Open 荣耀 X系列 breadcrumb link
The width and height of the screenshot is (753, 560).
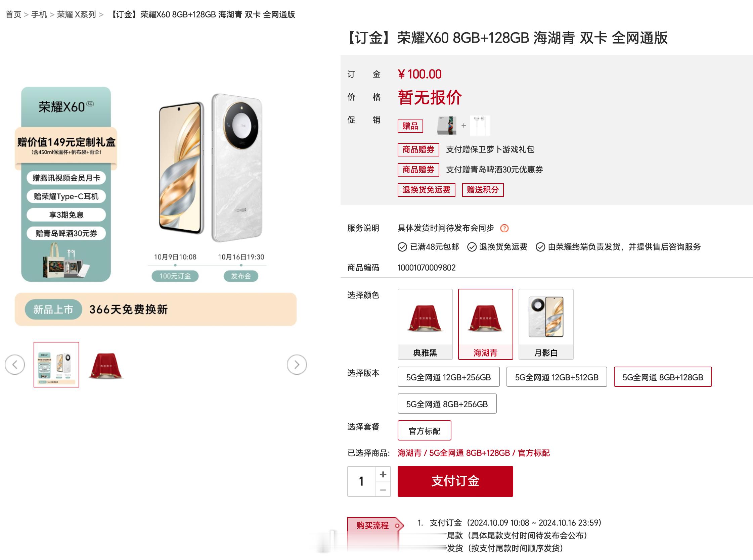tap(76, 14)
